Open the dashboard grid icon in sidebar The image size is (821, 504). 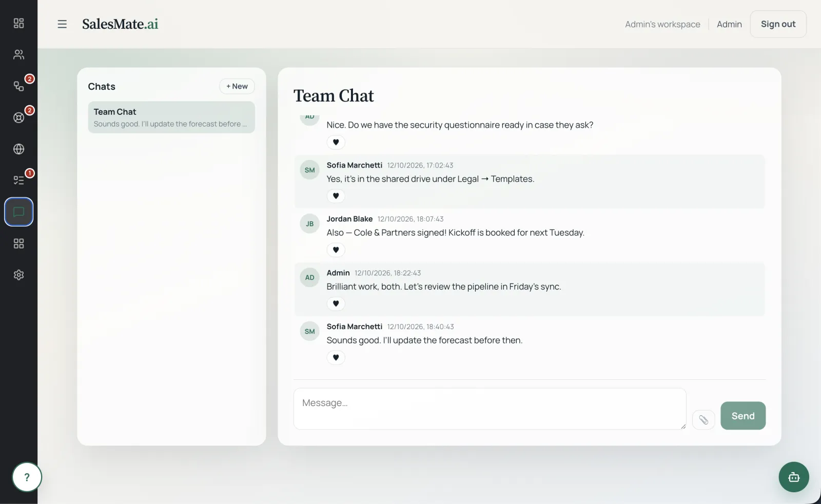click(18, 23)
